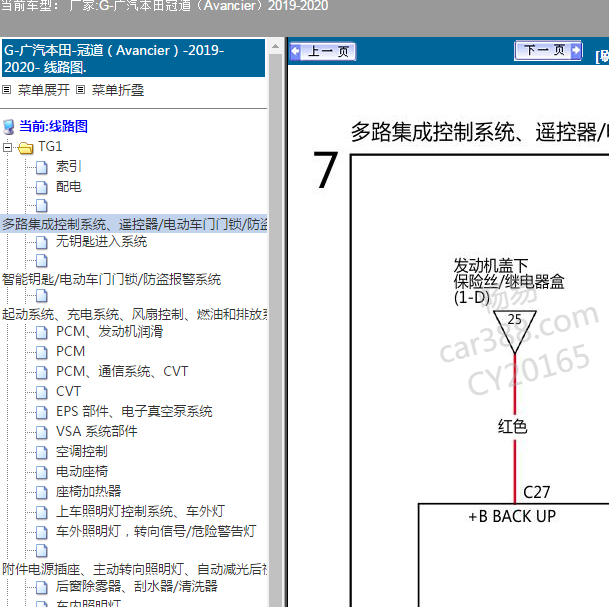Click page icon next to VSA 系统部件
The height and width of the screenshot is (607, 609).
(x=42, y=432)
